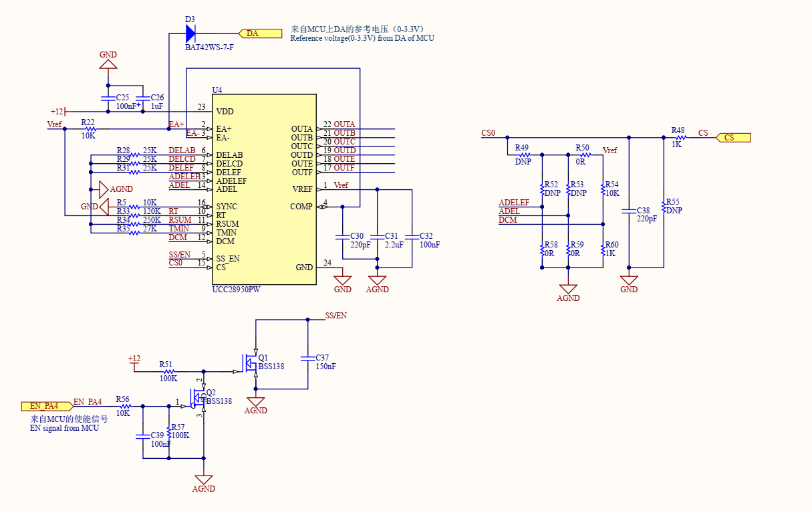This screenshot has height=511, width=812.
Task: Select capacitor C30 on COMP line
Action: tap(342, 237)
